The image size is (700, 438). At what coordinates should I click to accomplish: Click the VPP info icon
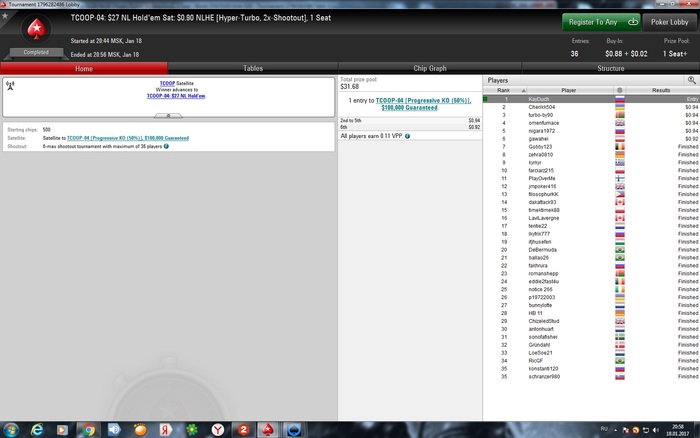coord(407,136)
